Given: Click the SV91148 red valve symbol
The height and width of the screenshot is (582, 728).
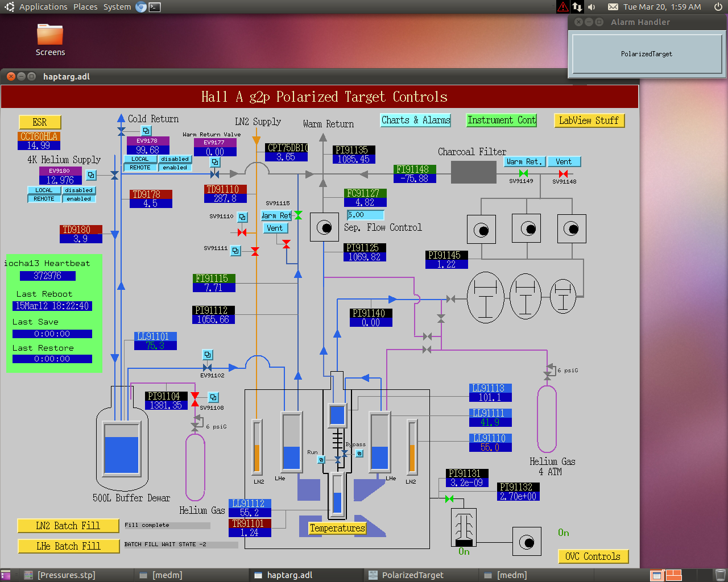Looking at the screenshot, I should coord(563,173).
